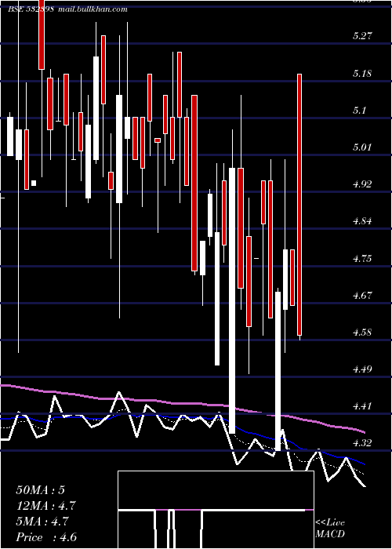Click the 5.18 price axis label

click(x=362, y=74)
